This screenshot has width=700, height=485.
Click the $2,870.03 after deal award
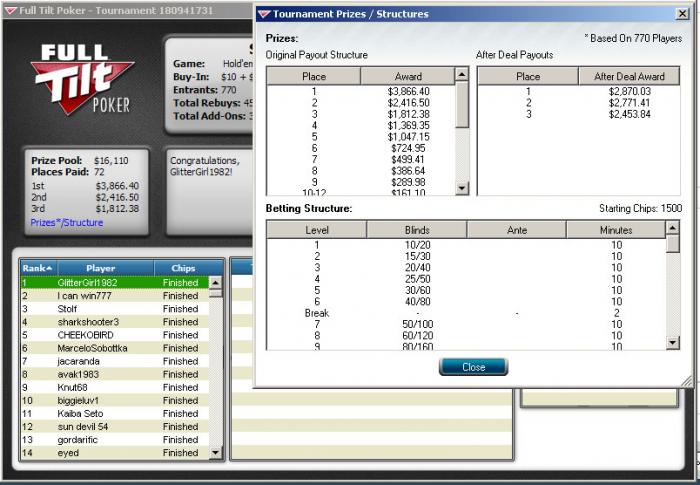pyautogui.click(x=629, y=91)
